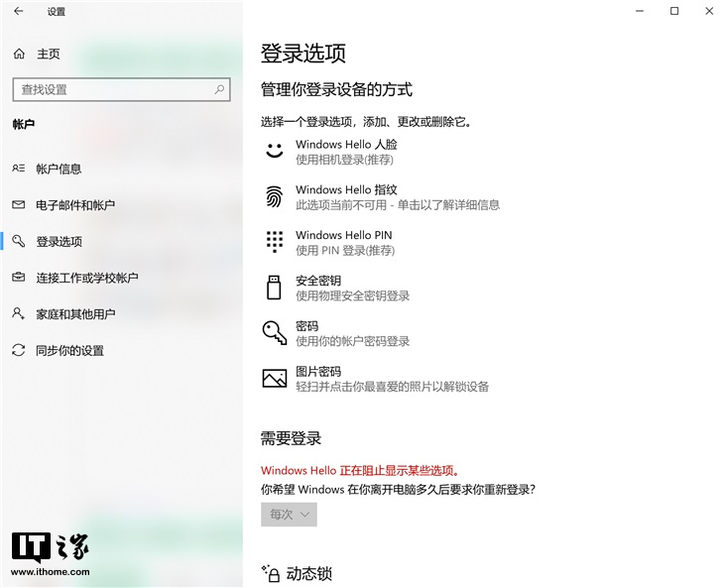Open 家庭和其他用户 page
The height and width of the screenshot is (588, 722).
click(75, 314)
